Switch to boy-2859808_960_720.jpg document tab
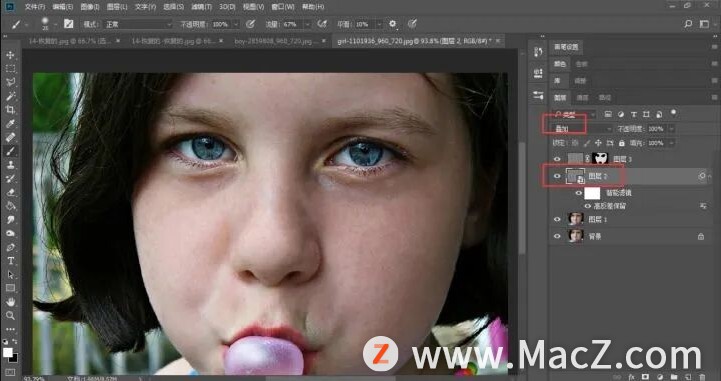Viewport: 721px width, 381px height. 275,41
